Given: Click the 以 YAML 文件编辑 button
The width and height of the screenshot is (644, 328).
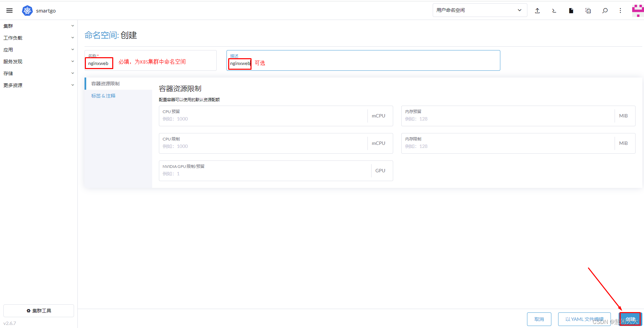Looking at the screenshot, I should (584, 319).
